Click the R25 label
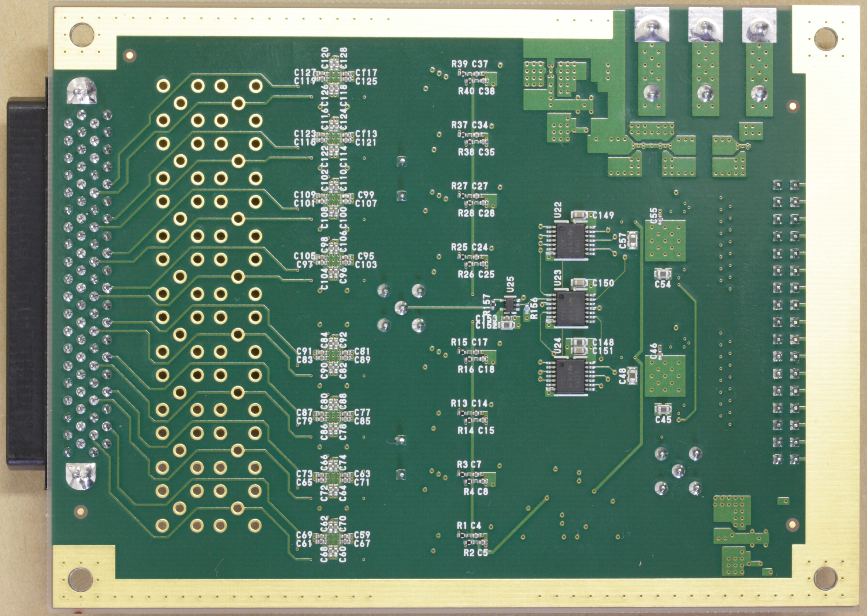This screenshot has height=616, width=867. [x=460, y=247]
